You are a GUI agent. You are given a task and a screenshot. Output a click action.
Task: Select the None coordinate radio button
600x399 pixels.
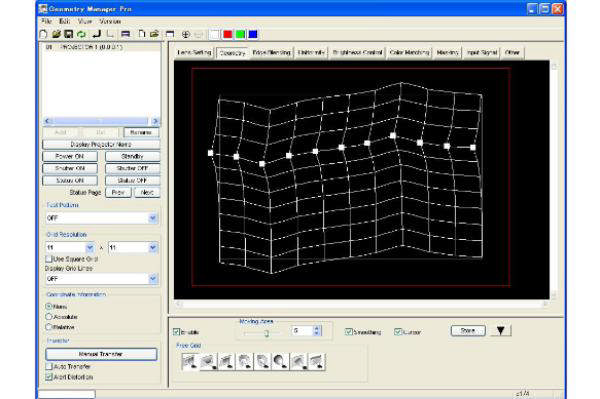(49, 306)
